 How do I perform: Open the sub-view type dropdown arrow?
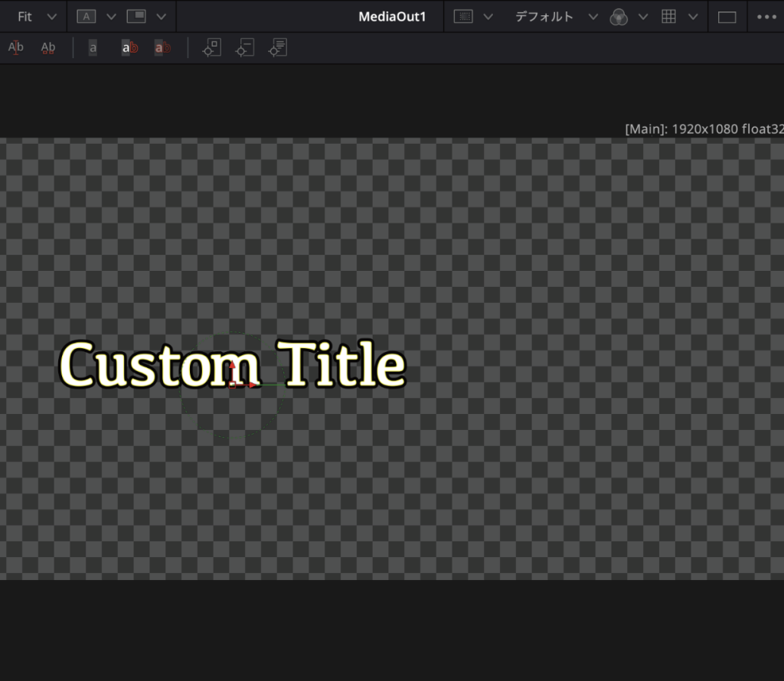161,16
